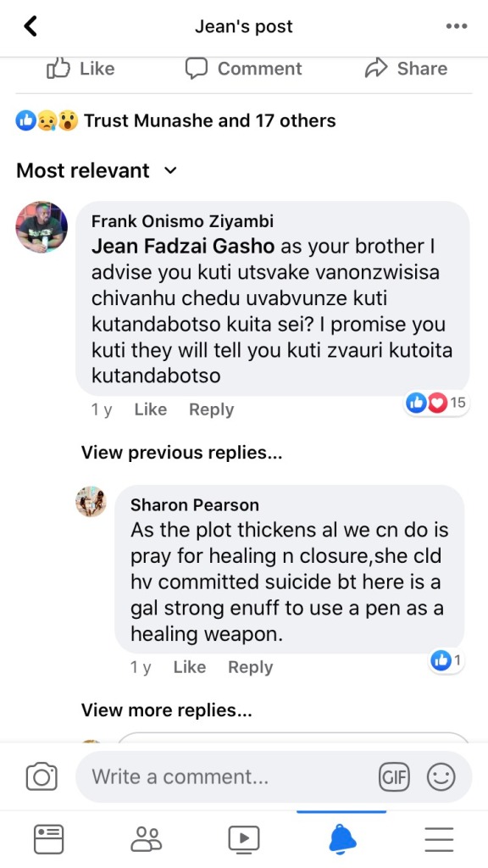Image resolution: width=488 pixels, height=868 pixels.
Task: Expand View previous replies
Action: [x=181, y=453]
